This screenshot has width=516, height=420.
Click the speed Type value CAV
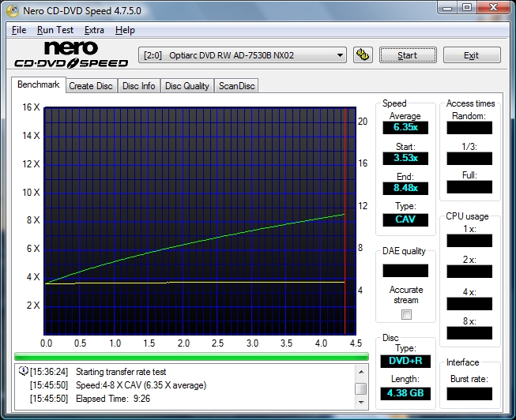coord(405,219)
